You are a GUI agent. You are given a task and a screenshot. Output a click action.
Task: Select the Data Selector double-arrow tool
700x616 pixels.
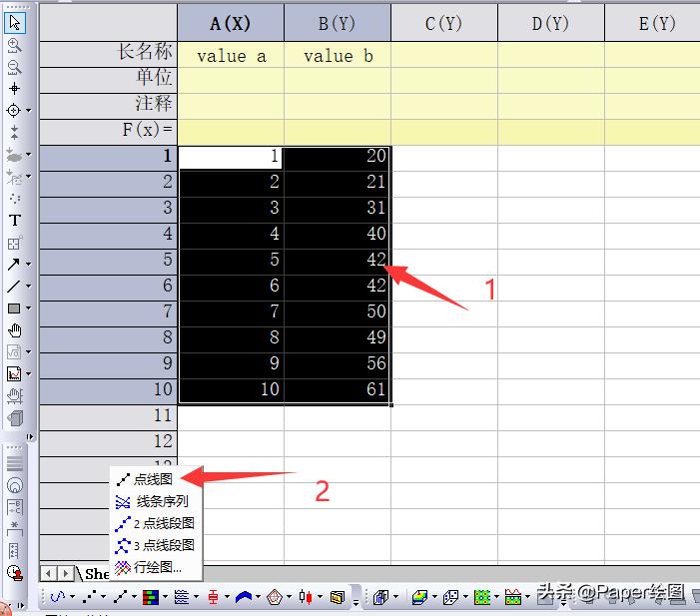[x=14, y=132]
